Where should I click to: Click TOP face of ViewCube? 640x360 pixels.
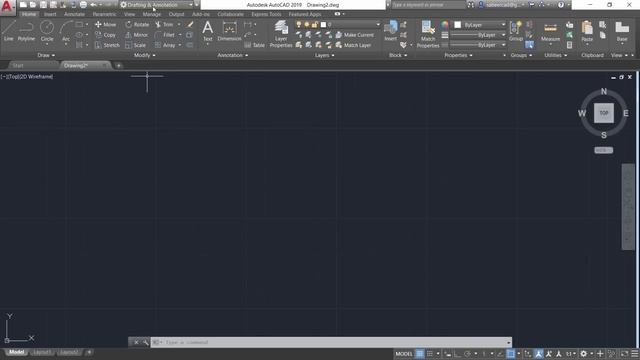pos(604,113)
